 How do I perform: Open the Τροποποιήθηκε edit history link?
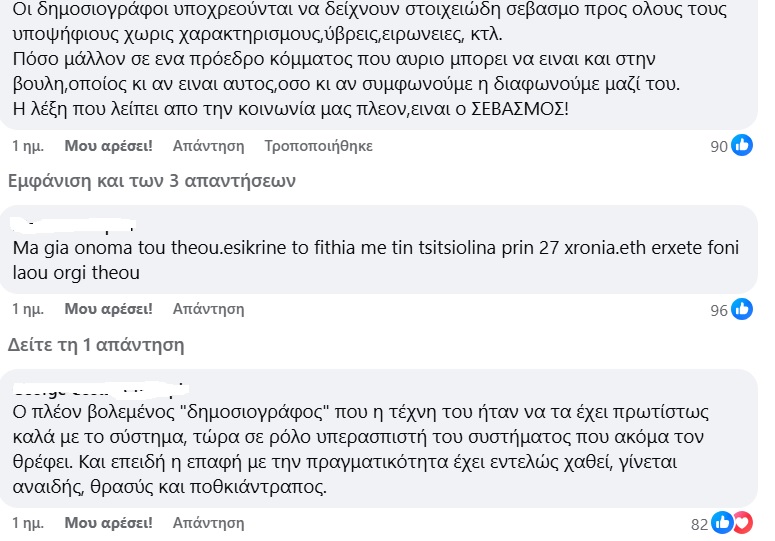coord(318,146)
